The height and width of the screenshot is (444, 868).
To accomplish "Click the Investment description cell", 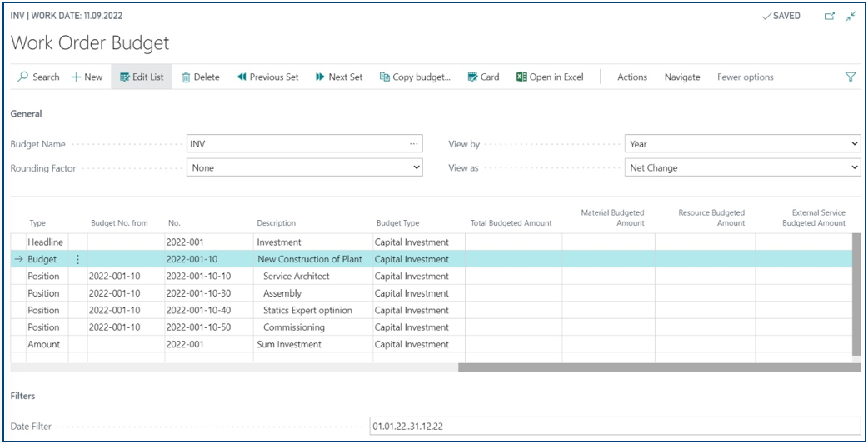I will (312, 242).
